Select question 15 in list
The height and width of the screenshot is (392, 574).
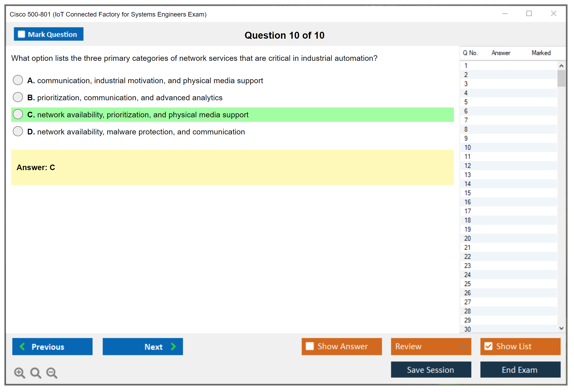(x=468, y=193)
